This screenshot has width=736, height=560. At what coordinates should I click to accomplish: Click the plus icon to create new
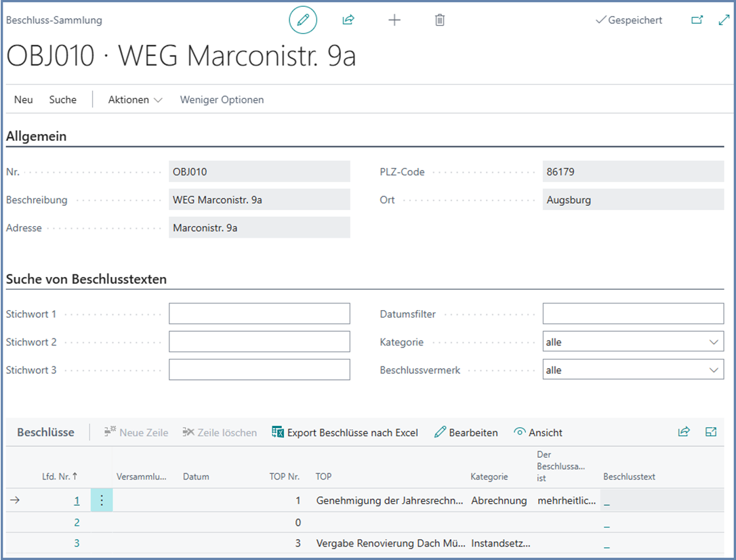pos(394,20)
